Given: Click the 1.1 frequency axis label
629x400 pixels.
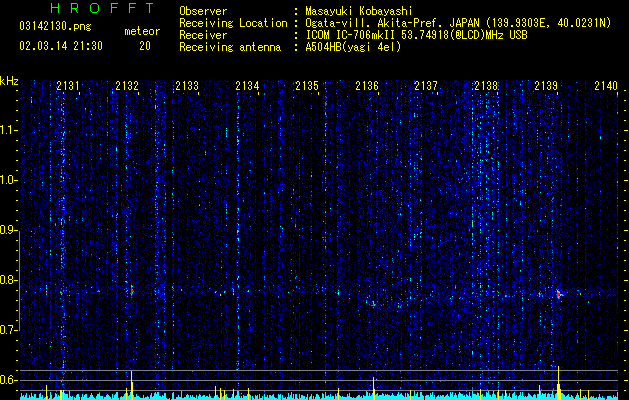Looking at the screenshot, I should (x=8, y=130).
